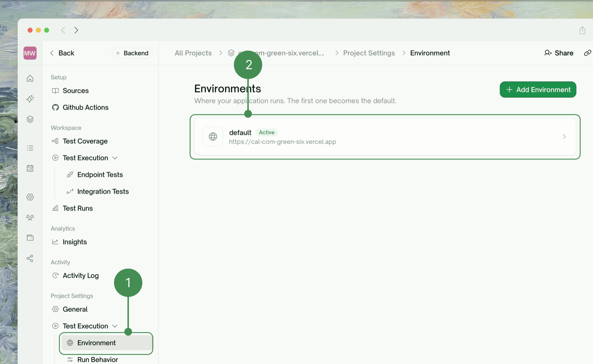Click the share nodes icon in left rail
The height and width of the screenshot is (364, 593).
pyautogui.click(x=30, y=258)
